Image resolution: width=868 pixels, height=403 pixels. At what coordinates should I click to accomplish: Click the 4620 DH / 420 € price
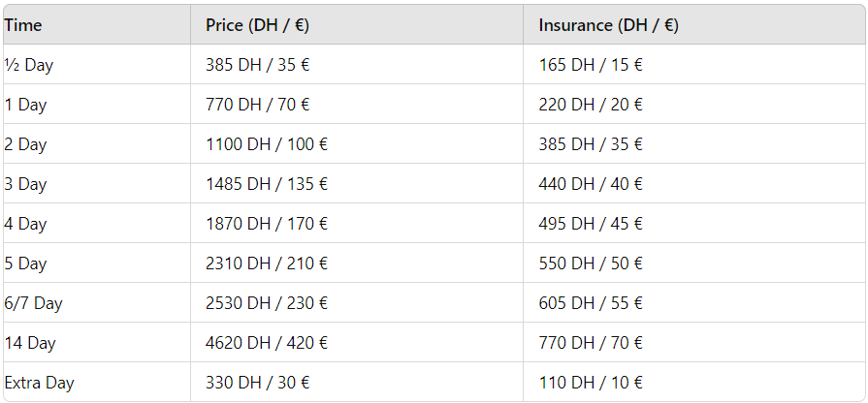point(267,343)
